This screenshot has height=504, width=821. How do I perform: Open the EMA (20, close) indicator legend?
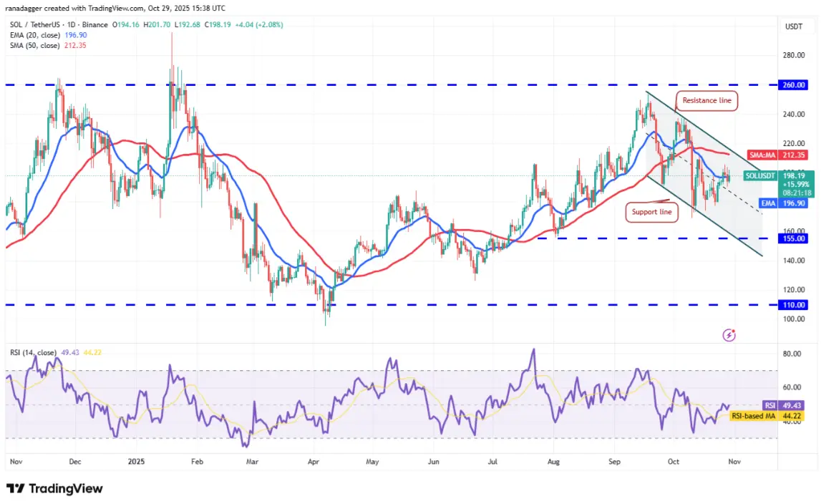pyautogui.click(x=48, y=35)
